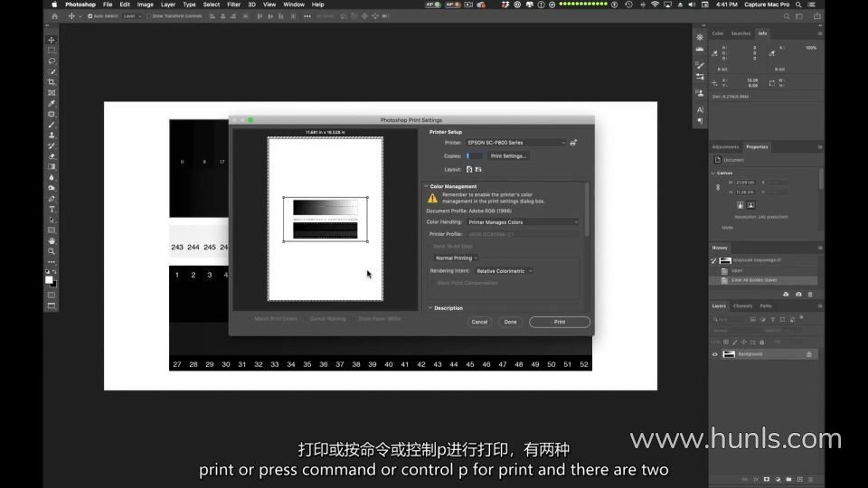Open the Info panel flyout menu

(x=820, y=33)
